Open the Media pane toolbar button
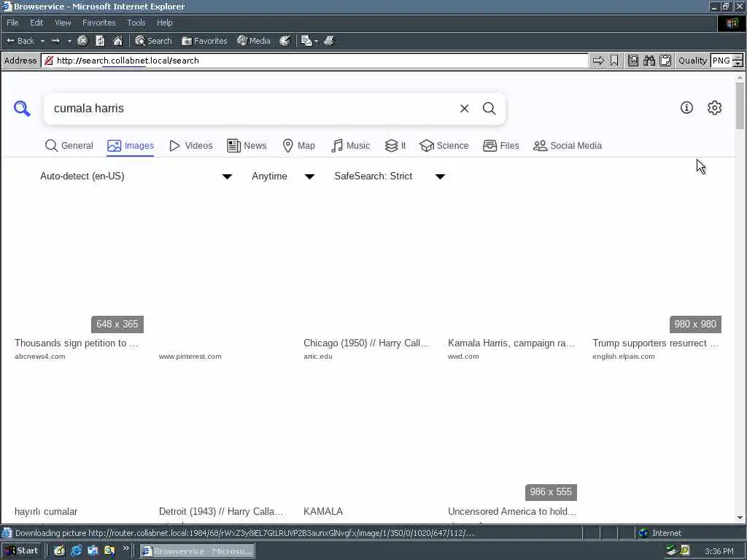This screenshot has width=747, height=560. 254,41
